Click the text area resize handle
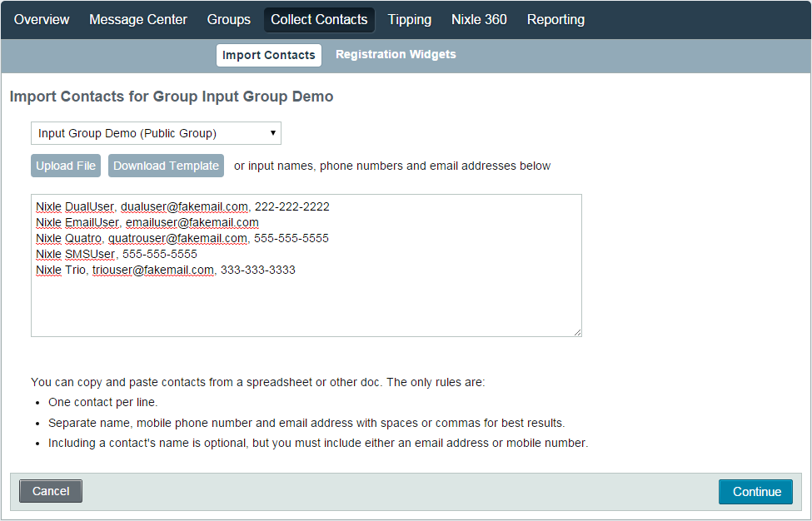This screenshot has width=812, height=521. coord(577,332)
